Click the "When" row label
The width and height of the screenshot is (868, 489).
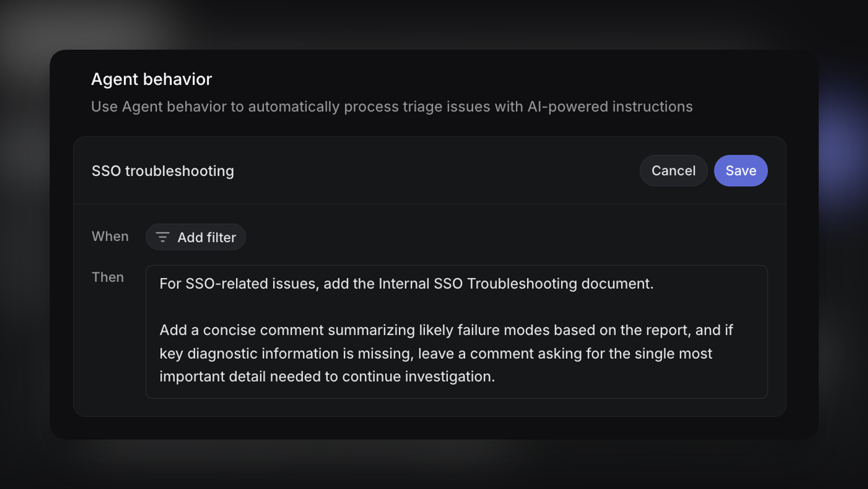pos(110,236)
